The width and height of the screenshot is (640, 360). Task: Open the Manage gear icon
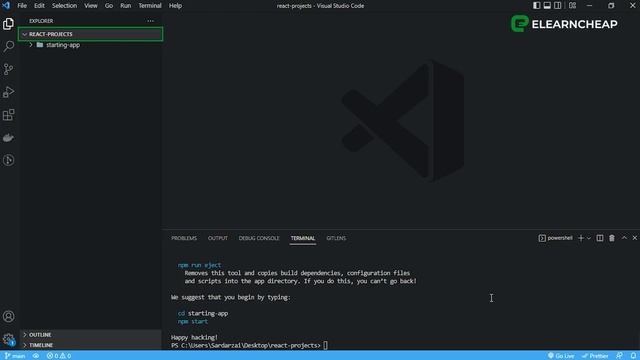click(9, 339)
